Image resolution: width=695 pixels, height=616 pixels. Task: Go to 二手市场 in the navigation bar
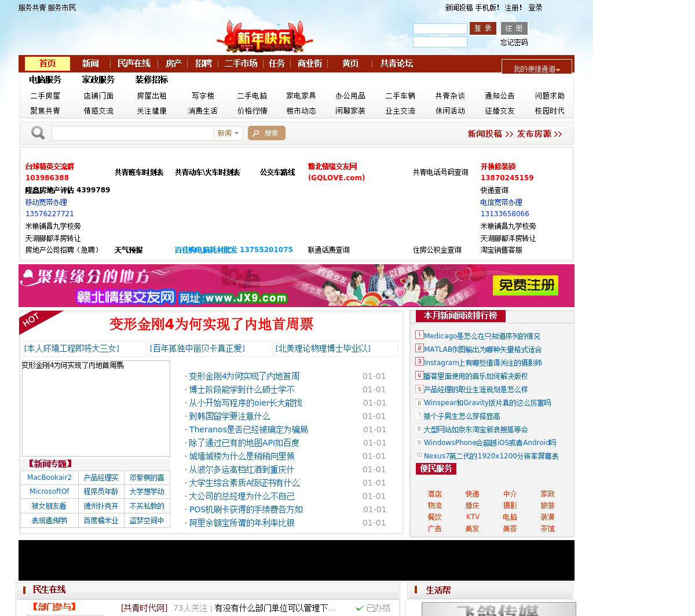tap(241, 63)
